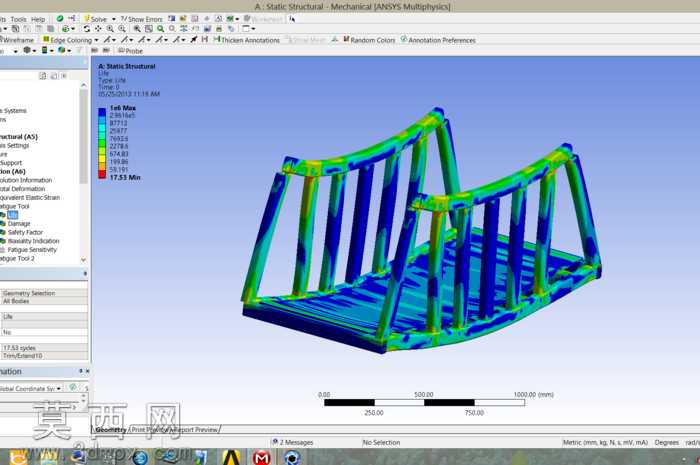The width and height of the screenshot is (700, 465).
Task: Click the 17.53 cycles minimum value
Action: pos(44,348)
